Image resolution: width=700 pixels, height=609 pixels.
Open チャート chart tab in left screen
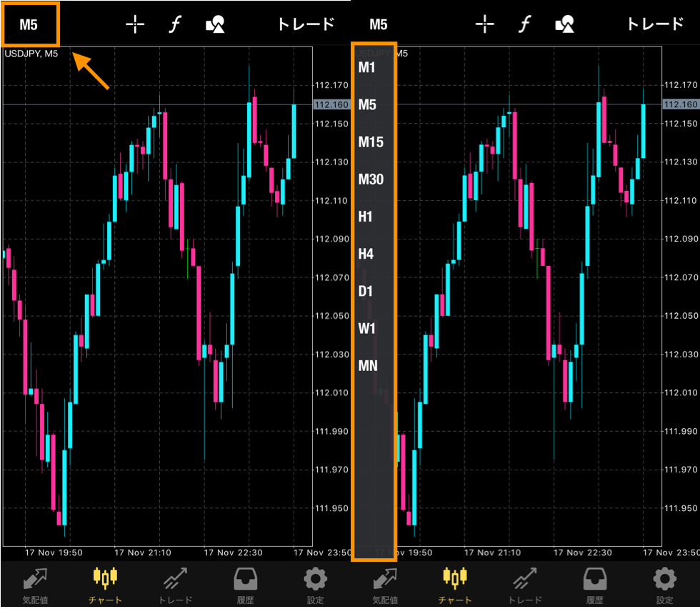(x=105, y=585)
